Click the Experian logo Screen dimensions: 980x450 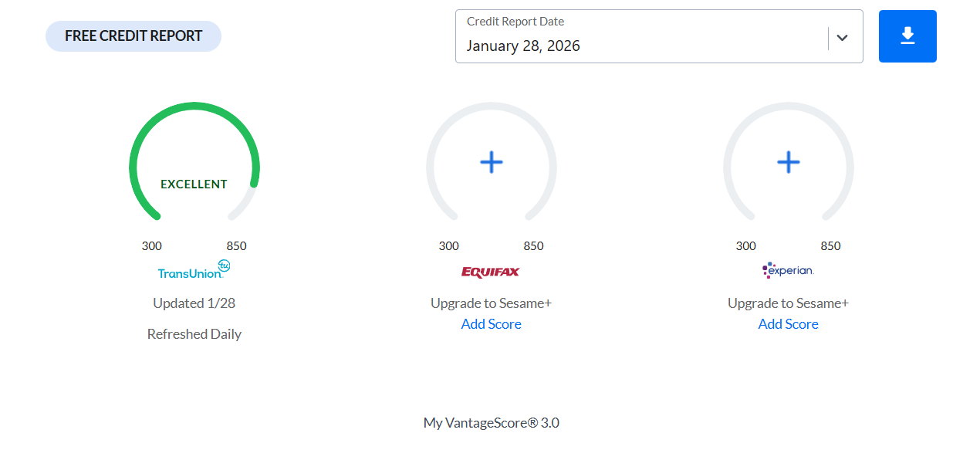click(788, 270)
